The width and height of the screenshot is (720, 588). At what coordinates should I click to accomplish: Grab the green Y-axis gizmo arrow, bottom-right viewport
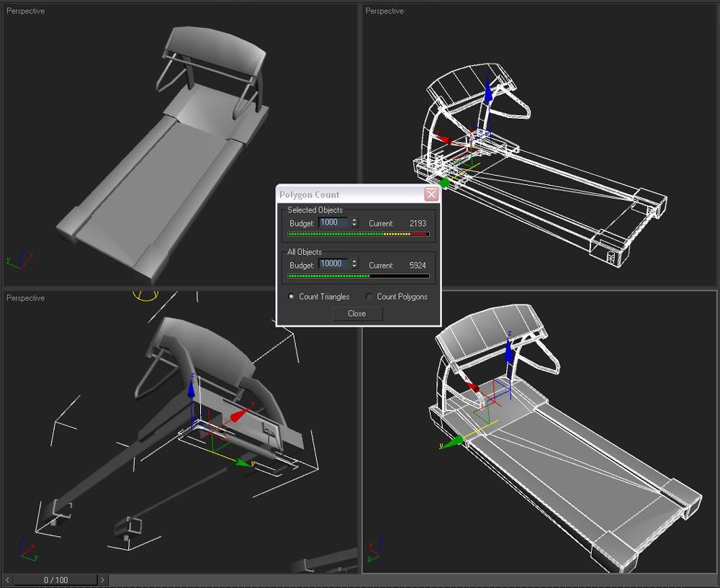454,443
